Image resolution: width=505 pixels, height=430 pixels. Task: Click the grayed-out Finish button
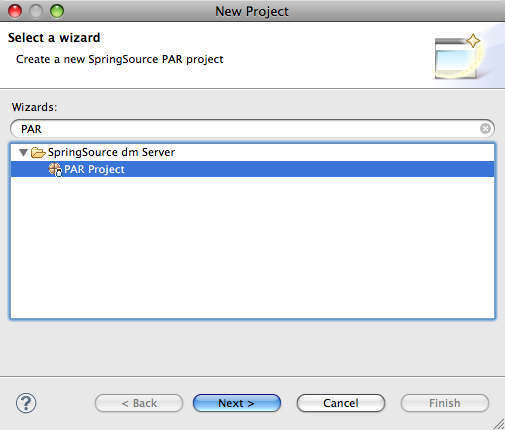[445, 403]
